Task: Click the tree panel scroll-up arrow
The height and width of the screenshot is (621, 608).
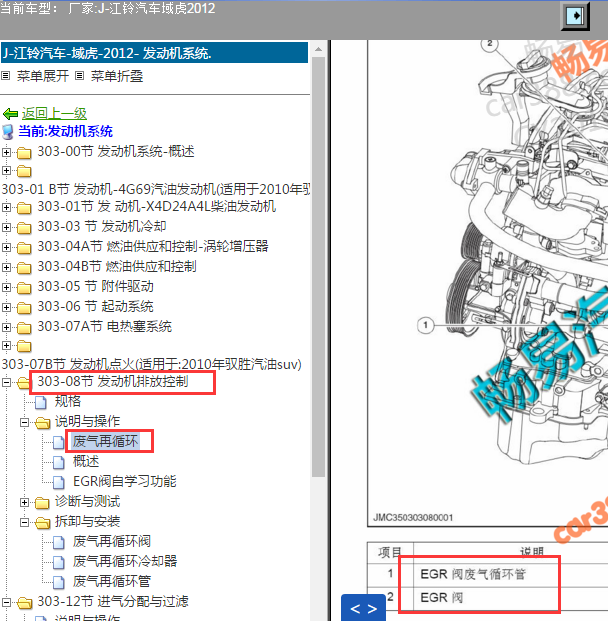Action: [x=318, y=50]
